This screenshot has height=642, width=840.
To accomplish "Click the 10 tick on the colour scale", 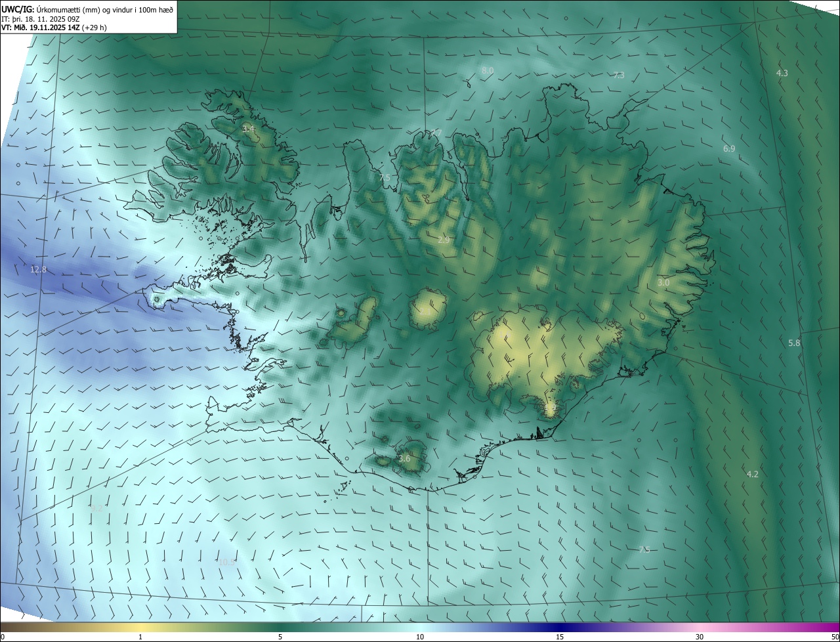I will pyautogui.click(x=420, y=637).
